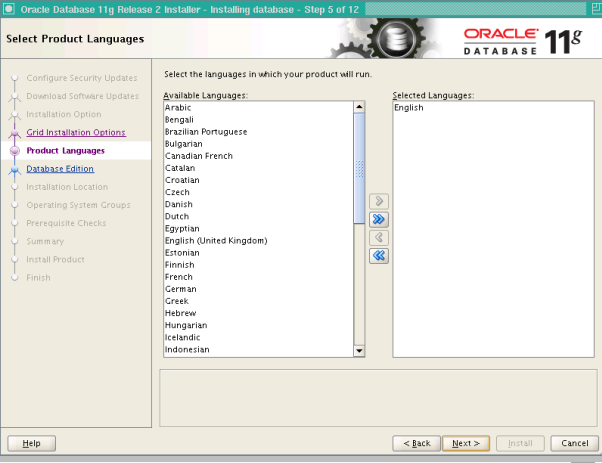Click the window menu icon in title bar
602x463 pixels.
(9, 9)
